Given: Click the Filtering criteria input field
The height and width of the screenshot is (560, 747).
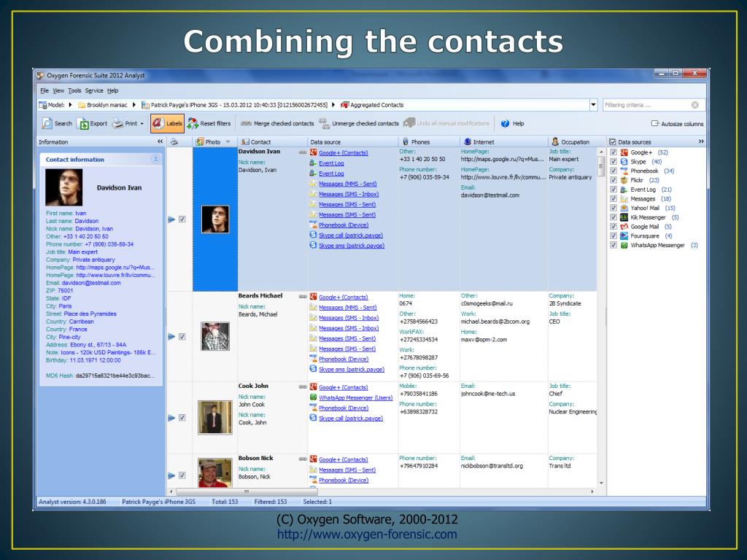Looking at the screenshot, I should coord(647,105).
